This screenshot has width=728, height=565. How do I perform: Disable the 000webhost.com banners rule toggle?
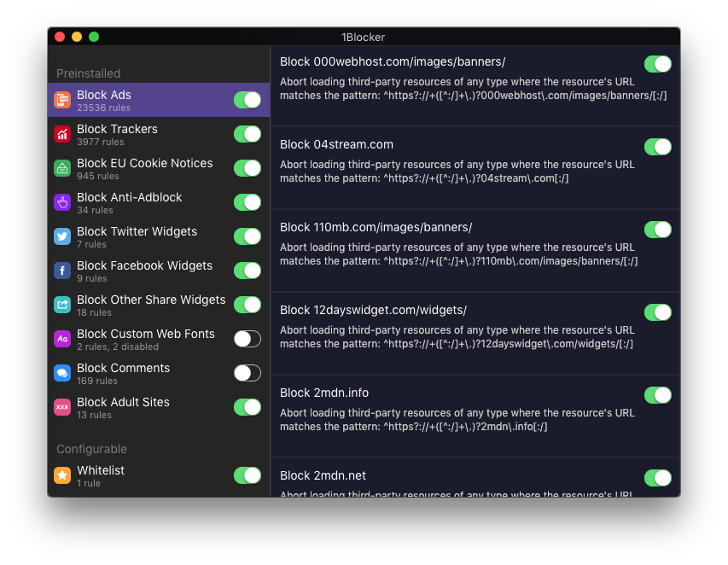click(658, 64)
